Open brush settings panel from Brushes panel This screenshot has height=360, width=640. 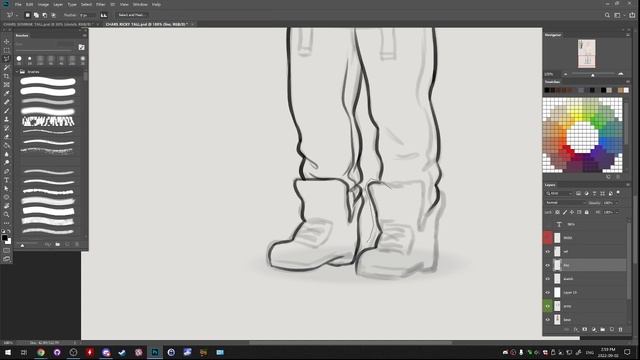pos(81,47)
